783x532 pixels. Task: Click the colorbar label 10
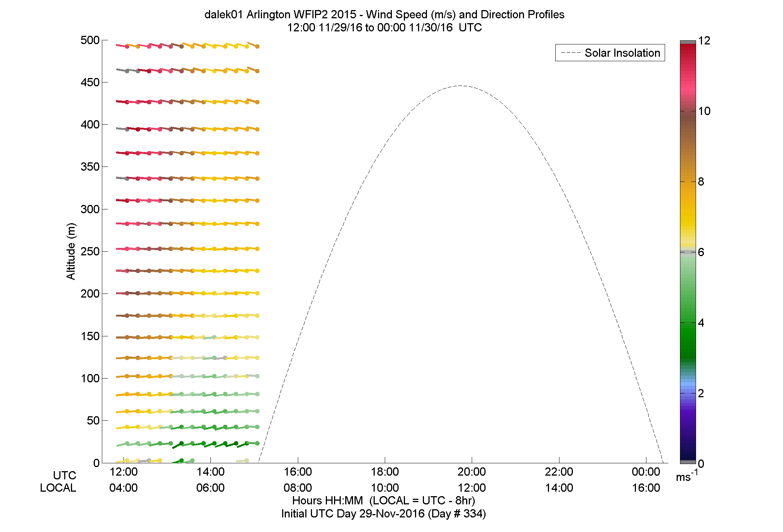tap(704, 111)
